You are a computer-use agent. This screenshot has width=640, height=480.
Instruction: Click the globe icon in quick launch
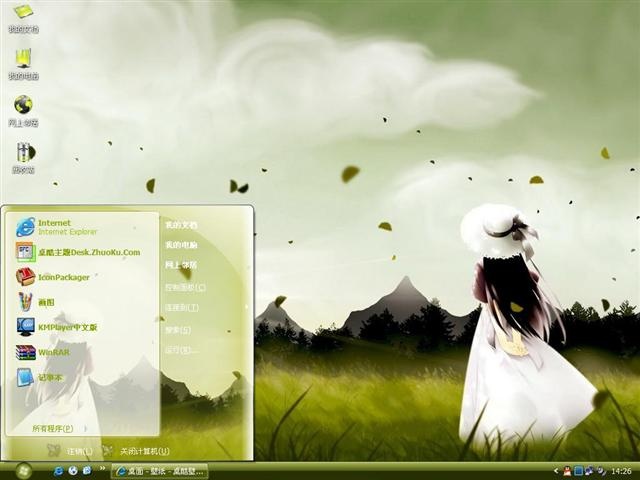click(x=73, y=471)
